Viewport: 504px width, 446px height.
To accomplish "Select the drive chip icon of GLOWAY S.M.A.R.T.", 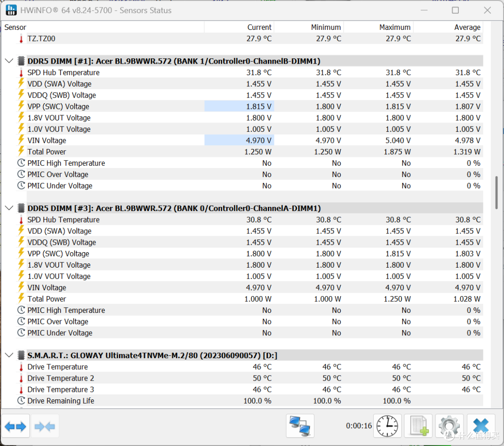I will [21, 355].
